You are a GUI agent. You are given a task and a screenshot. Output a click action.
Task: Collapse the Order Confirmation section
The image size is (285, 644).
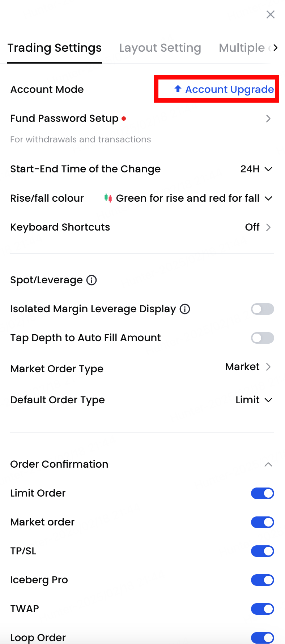[x=268, y=464]
